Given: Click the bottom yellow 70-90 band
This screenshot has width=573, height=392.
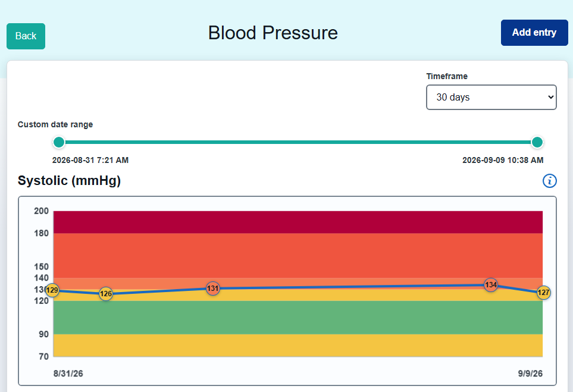Looking at the screenshot, I should (x=298, y=345).
